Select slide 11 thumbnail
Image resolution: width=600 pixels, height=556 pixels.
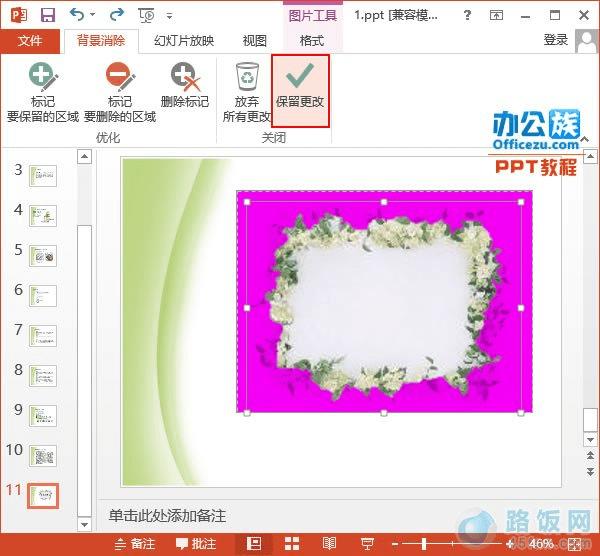(43, 496)
